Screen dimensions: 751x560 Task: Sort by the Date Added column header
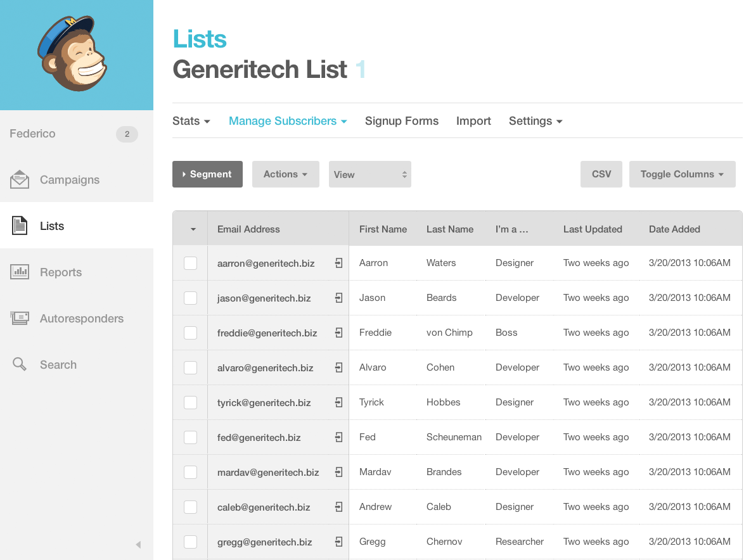click(674, 229)
